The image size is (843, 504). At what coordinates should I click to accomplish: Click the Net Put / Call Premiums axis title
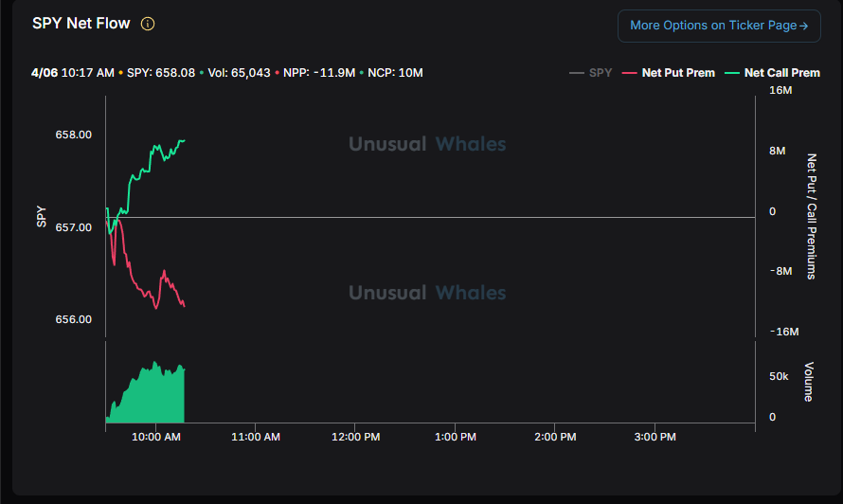[x=812, y=216]
